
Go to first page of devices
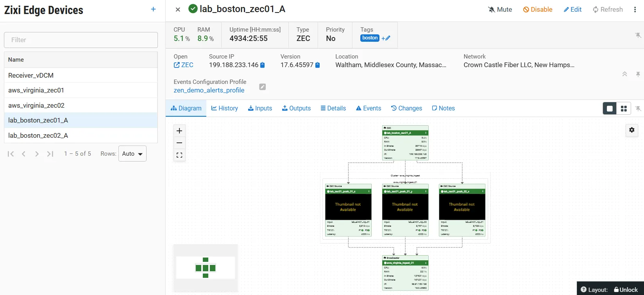click(11, 154)
